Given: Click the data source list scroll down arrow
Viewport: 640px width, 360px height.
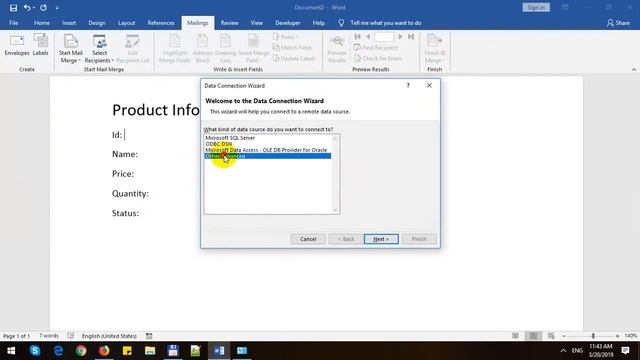Looking at the screenshot, I should [335, 210].
